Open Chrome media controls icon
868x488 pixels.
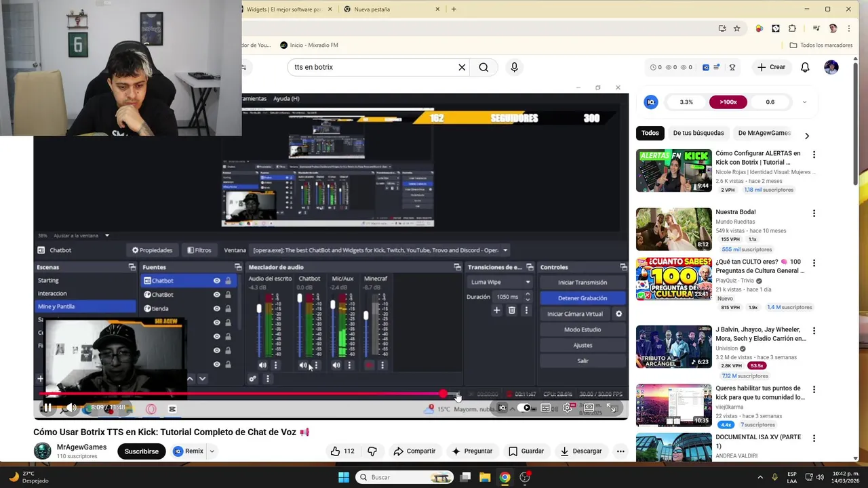click(816, 28)
